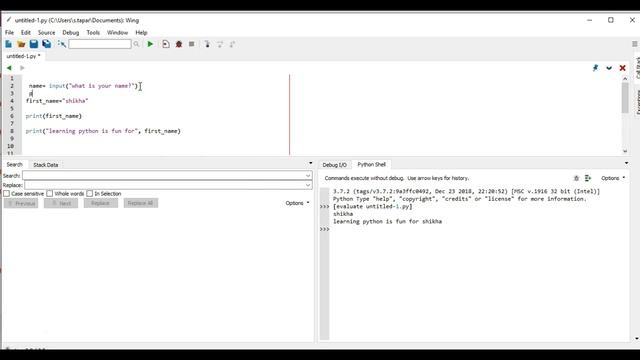
Task: Click the editor vertical scrollbar thumb
Action: coord(625,98)
